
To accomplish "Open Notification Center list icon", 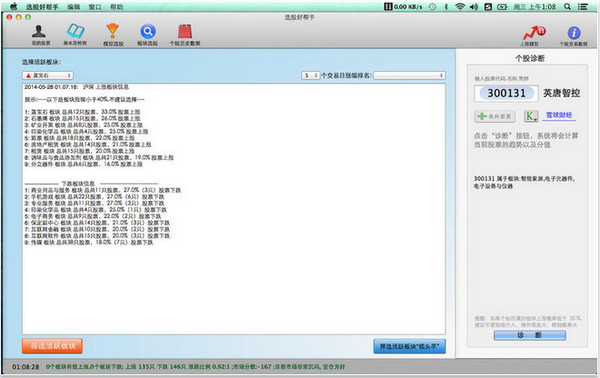I will (583, 7).
